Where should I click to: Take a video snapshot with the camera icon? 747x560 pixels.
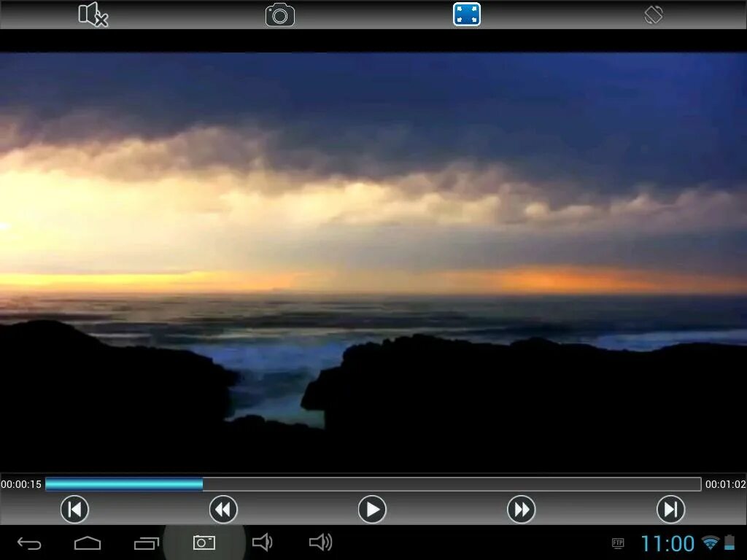click(x=279, y=15)
